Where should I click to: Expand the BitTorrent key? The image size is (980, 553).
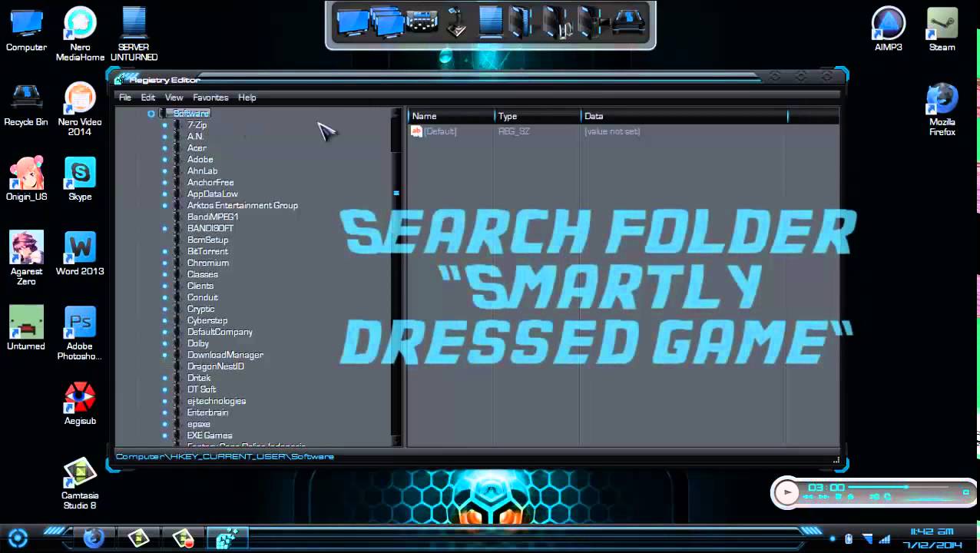point(164,252)
